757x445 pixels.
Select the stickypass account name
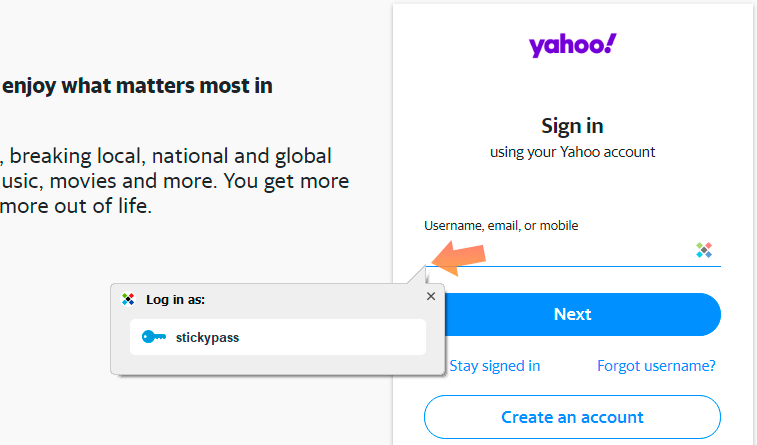(207, 337)
